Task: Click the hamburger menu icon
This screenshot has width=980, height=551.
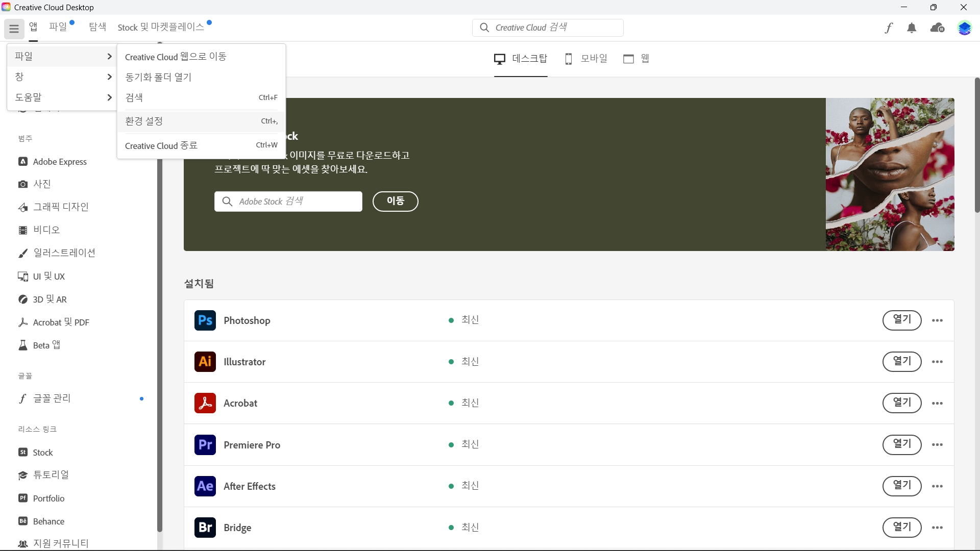Action: [x=14, y=29]
